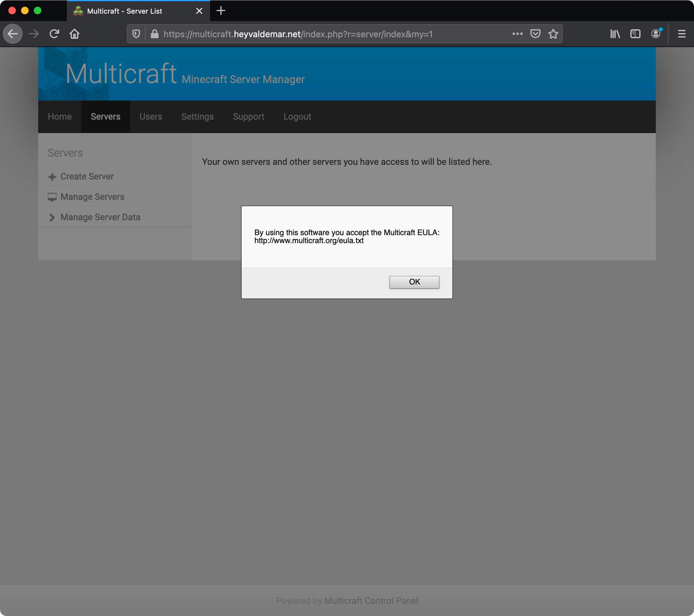
Task: Click the page reload/refresh icon
Action: pyautogui.click(x=53, y=34)
